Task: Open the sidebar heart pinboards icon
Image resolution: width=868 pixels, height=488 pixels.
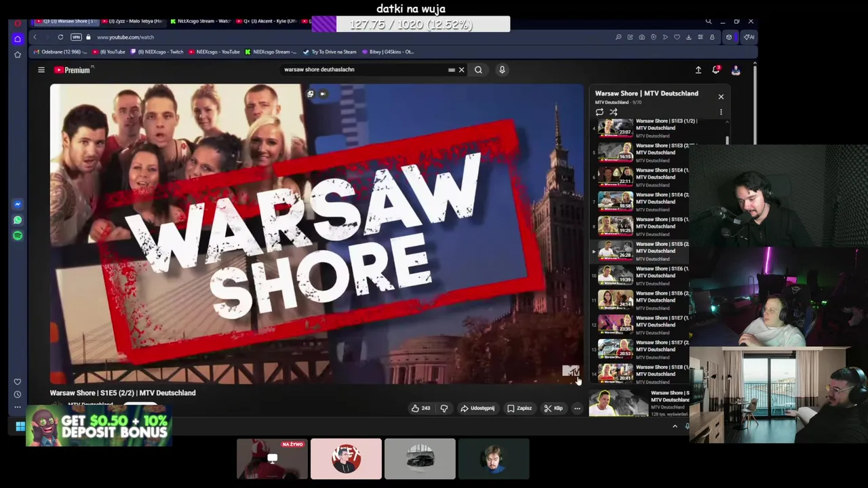Action: (18, 382)
